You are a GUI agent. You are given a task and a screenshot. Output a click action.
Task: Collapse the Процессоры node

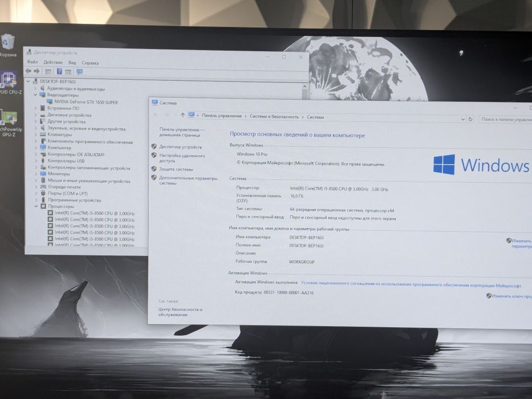pyautogui.click(x=36, y=206)
